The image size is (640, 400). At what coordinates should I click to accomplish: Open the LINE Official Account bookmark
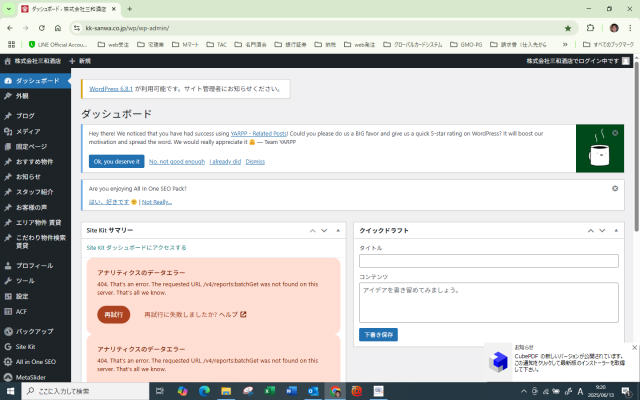[x=58, y=44]
